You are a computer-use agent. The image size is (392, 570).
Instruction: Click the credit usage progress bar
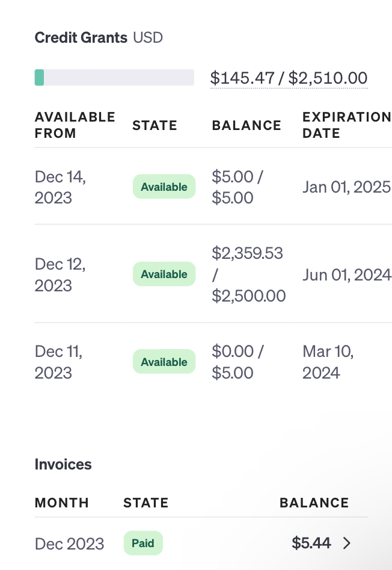(x=114, y=78)
